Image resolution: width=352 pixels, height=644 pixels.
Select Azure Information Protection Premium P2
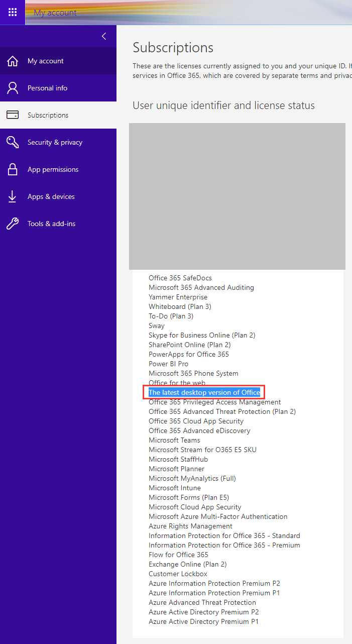214,583
